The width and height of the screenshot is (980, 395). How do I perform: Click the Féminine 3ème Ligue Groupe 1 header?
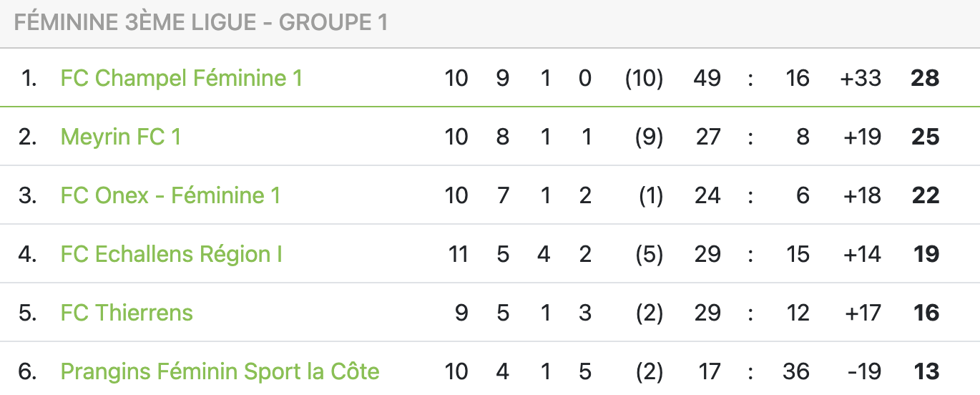(201, 22)
